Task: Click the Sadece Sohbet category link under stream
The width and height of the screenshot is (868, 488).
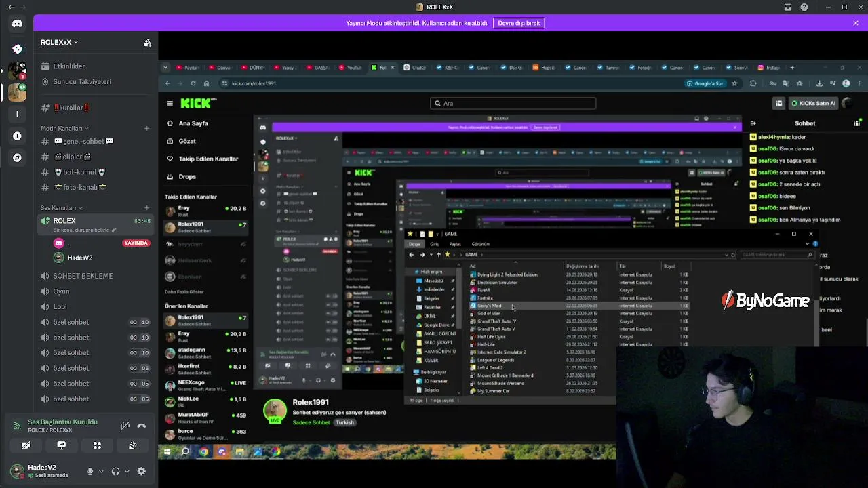Action: (311, 422)
